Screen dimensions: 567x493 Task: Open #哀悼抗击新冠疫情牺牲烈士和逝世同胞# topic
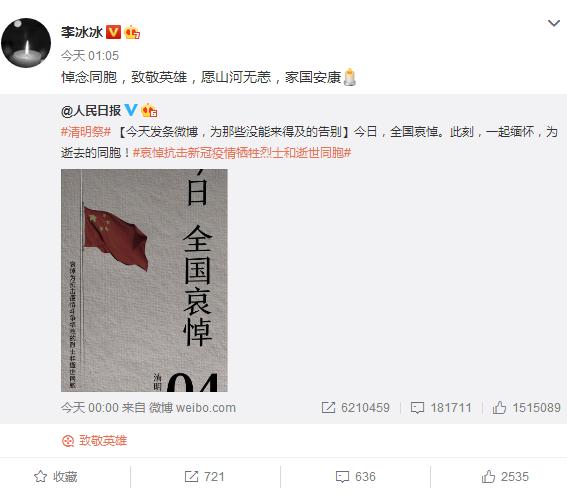tap(242, 153)
